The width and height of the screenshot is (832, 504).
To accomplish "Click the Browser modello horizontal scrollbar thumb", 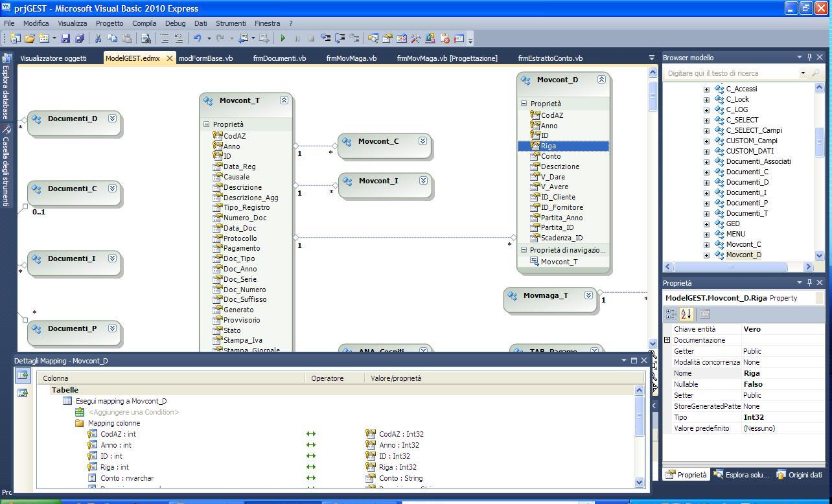I will (730, 266).
